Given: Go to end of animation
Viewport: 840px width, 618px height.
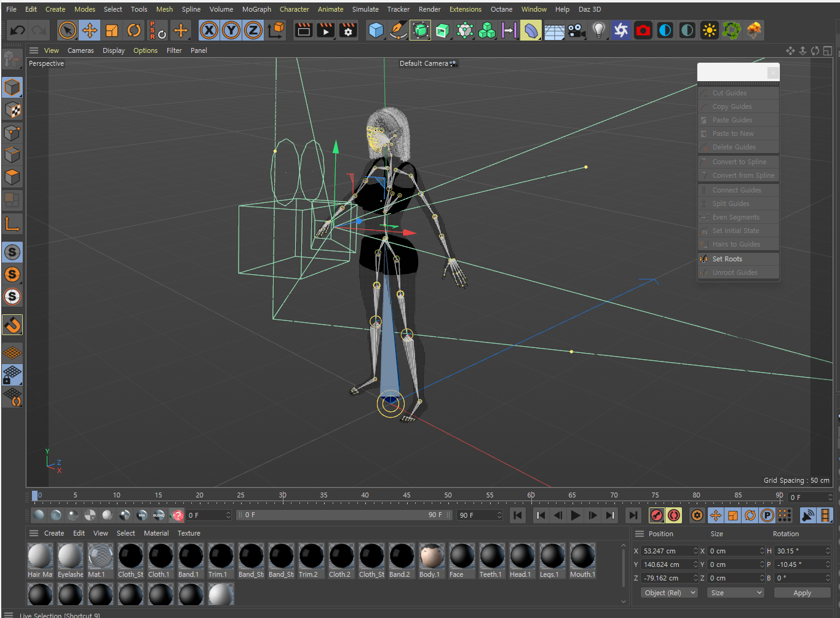Looking at the screenshot, I should (x=633, y=515).
